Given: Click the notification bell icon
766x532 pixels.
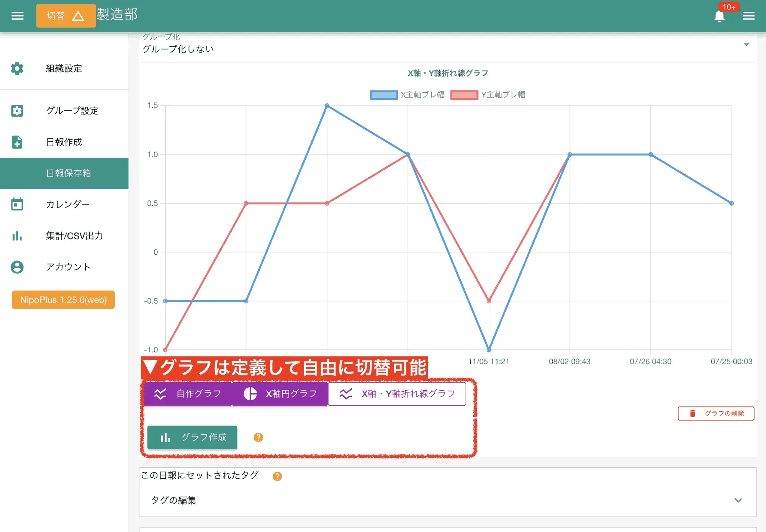Looking at the screenshot, I should pyautogui.click(x=719, y=16).
